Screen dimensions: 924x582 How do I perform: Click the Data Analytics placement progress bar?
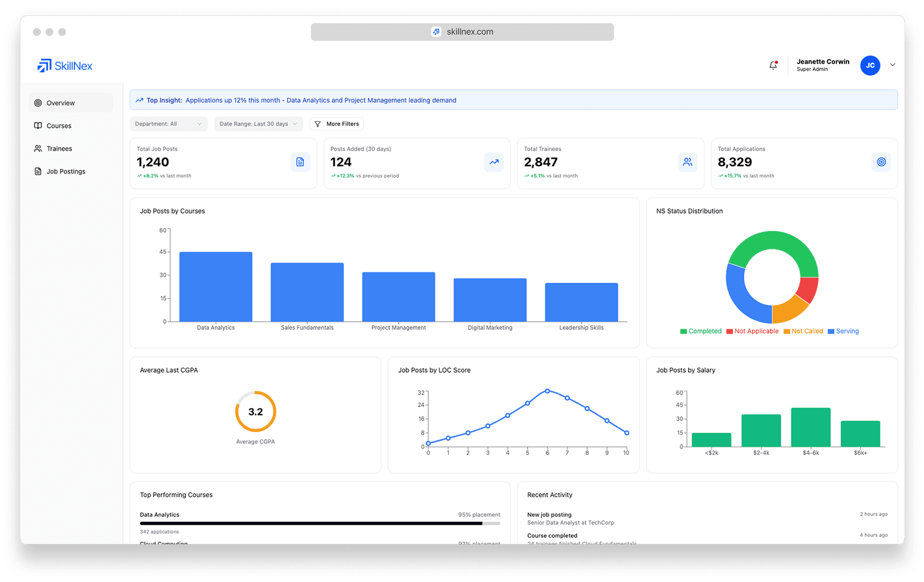tap(320, 523)
